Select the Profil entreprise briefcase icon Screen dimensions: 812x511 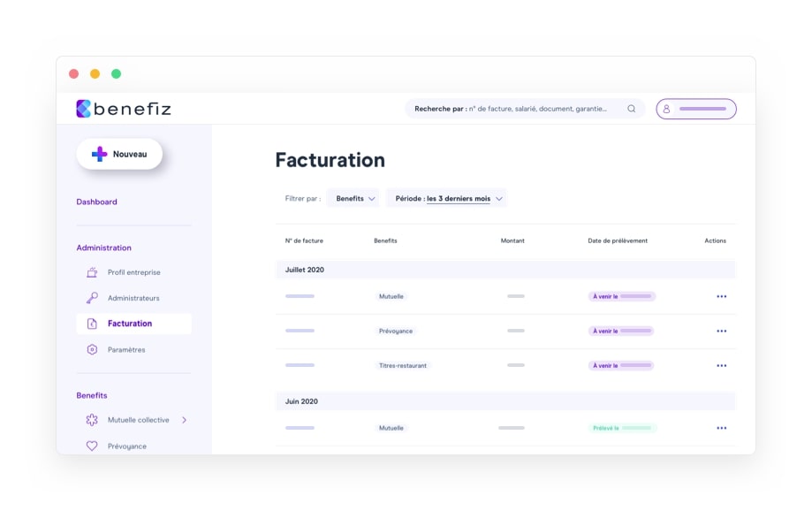point(92,272)
